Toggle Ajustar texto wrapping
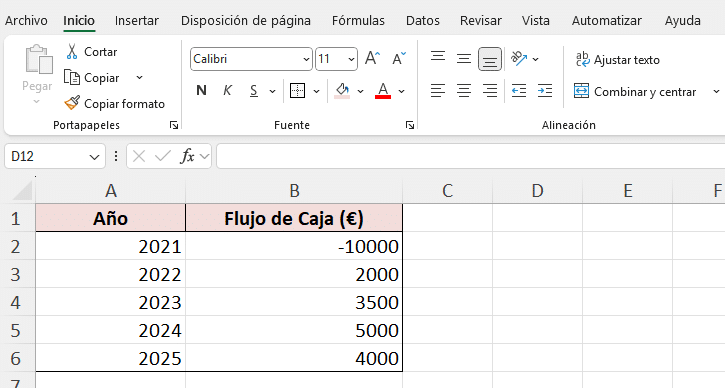Viewport: 725px width, 388px height. [617, 60]
